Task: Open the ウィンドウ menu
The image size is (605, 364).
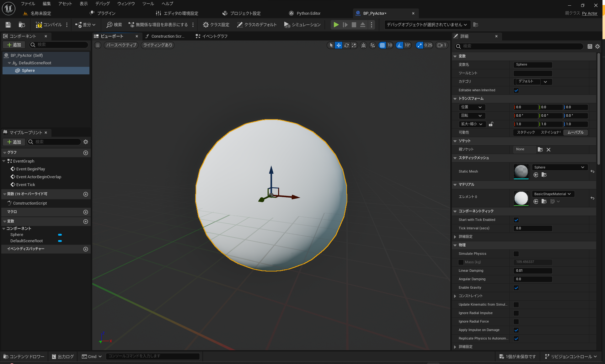Action: pos(126,4)
